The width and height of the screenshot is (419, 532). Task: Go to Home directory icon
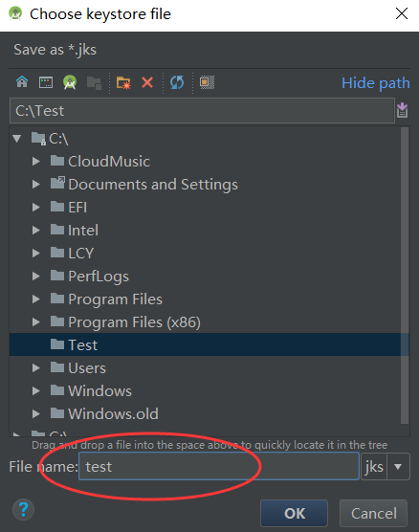point(22,82)
